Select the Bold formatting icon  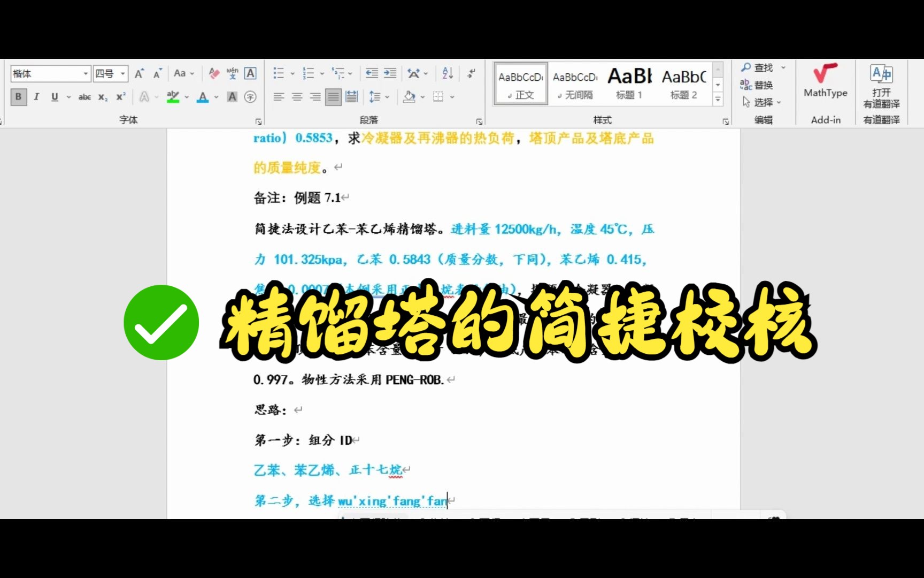click(x=18, y=97)
